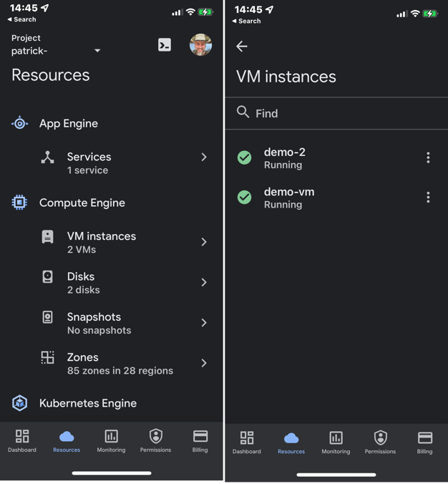Go back with the arrow on VM instances screen
Viewport: 448px width, 484px height.
[x=242, y=47]
